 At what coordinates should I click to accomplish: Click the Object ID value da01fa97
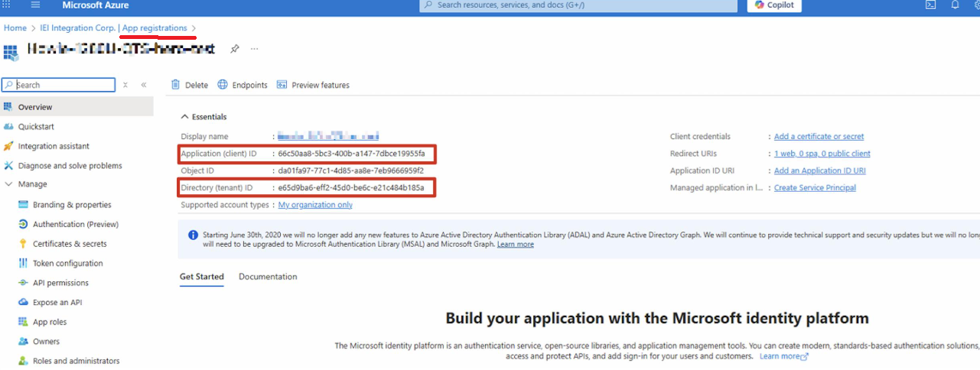pos(350,170)
